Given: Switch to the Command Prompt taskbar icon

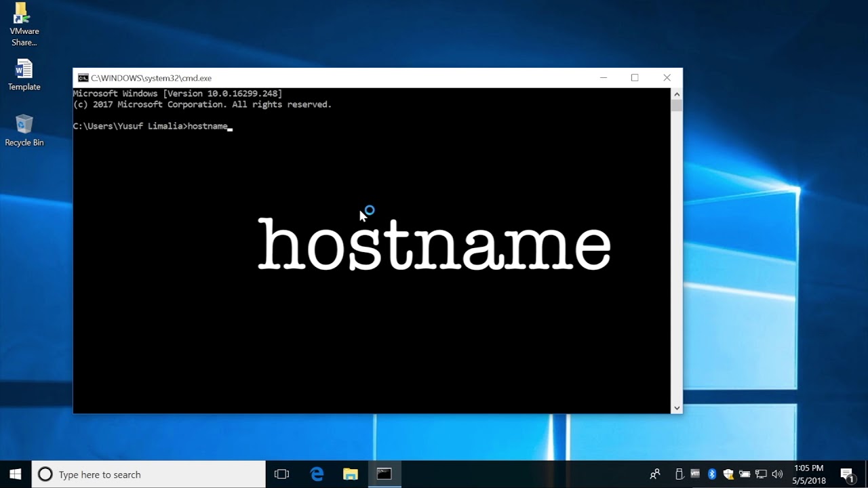Looking at the screenshot, I should pos(384,472).
